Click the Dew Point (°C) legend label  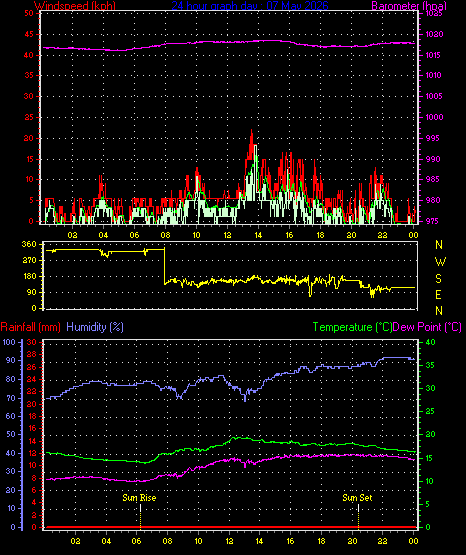[x=427, y=327]
